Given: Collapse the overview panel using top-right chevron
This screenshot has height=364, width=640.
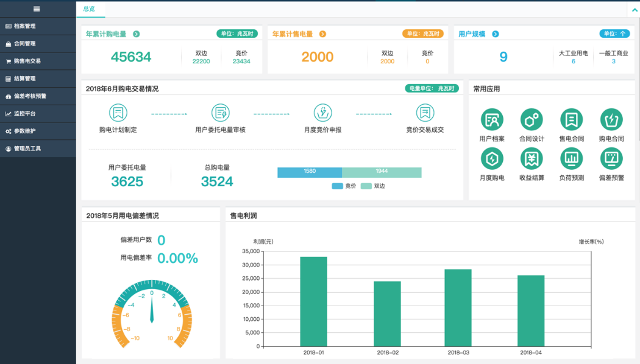Looking at the screenshot, I should [x=634, y=9].
